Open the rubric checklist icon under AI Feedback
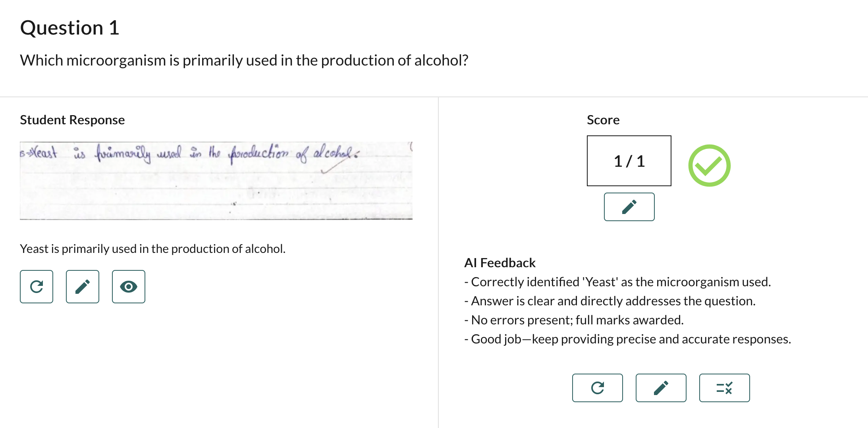Image resolution: width=868 pixels, height=428 pixels. (x=724, y=388)
